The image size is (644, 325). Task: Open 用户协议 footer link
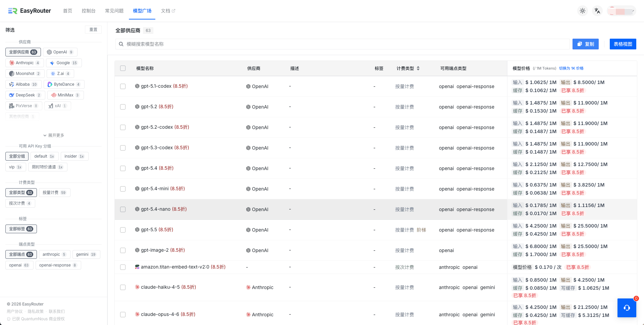coord(15,312)
